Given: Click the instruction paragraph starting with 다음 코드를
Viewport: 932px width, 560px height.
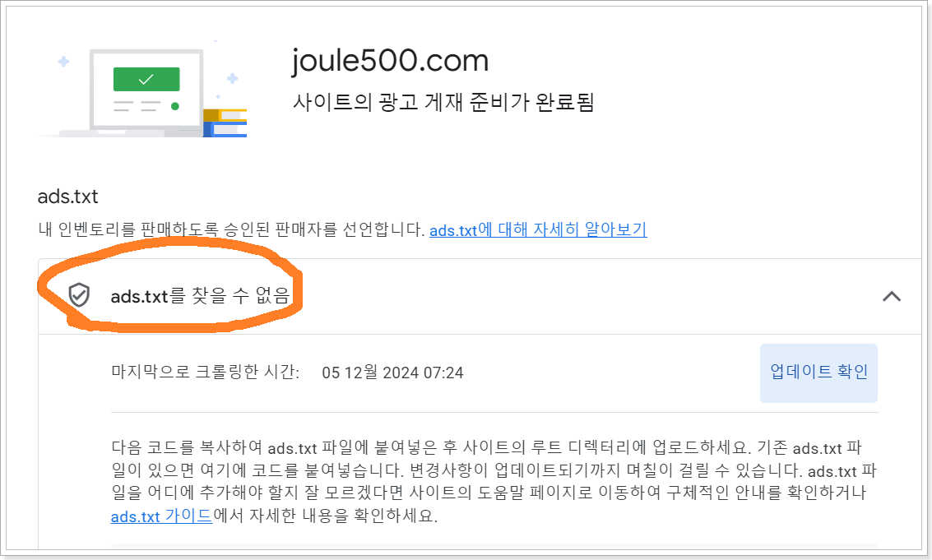Looking at the screenshot, I should point(494,482).
